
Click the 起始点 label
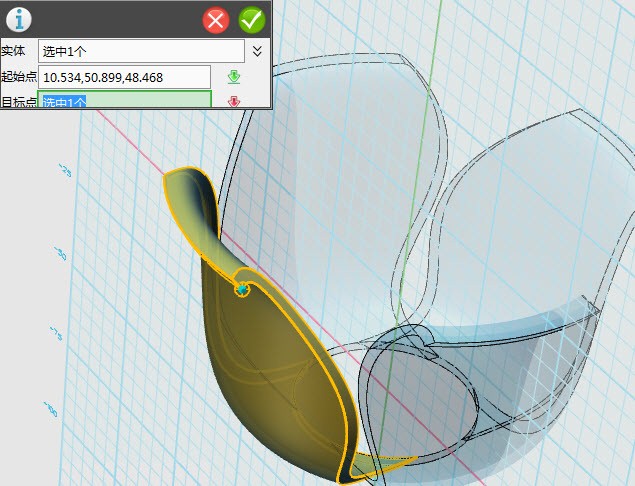point(17,77)
